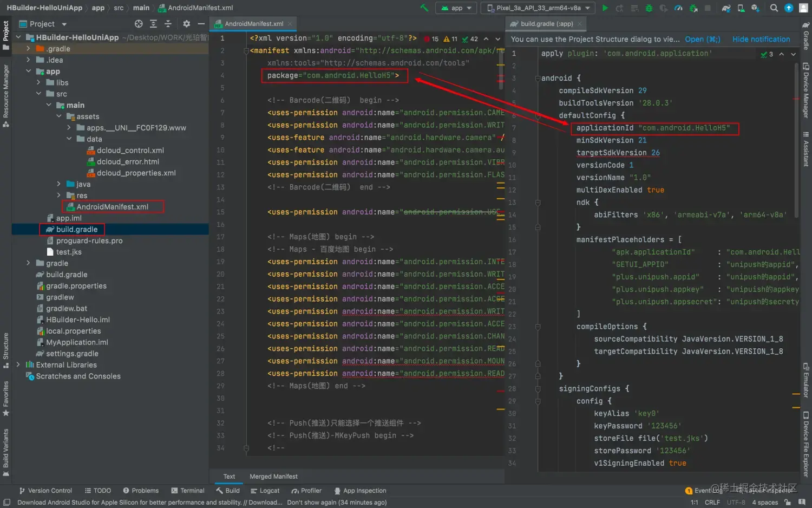The height and width of the screenshot is (508, 812).
Task: Go to next highlighted error down arrow in manifest
Action: (x=498, y=39)
